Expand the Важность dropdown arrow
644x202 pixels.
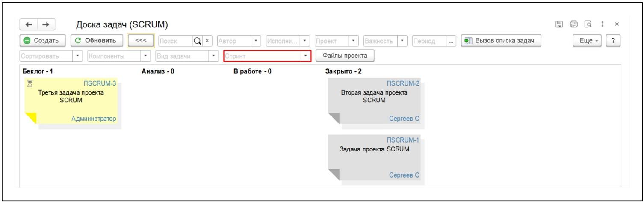point(403,41)
